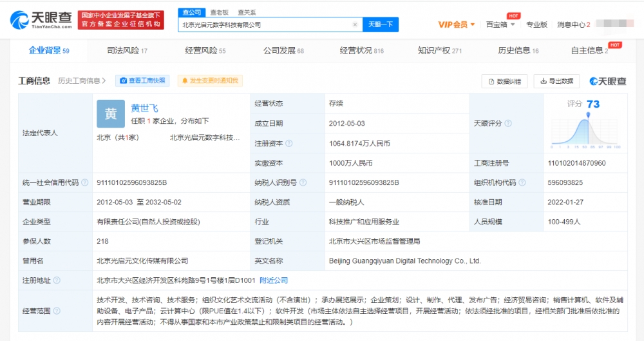This screenshot has width=644, height=341.
Task: Open the help icon beside 经营范围
Action: click(x=57, y=311)
